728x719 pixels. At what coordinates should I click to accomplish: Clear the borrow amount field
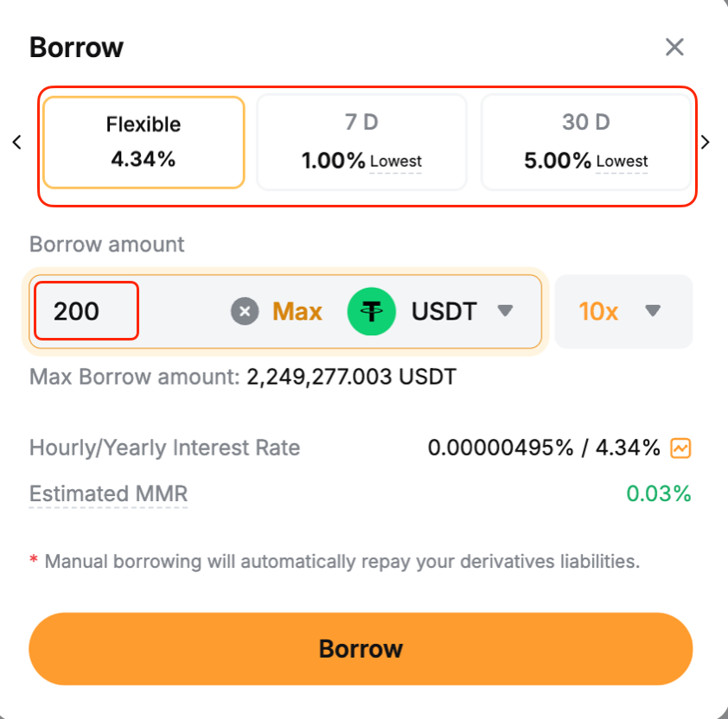(x=245, y=311)
